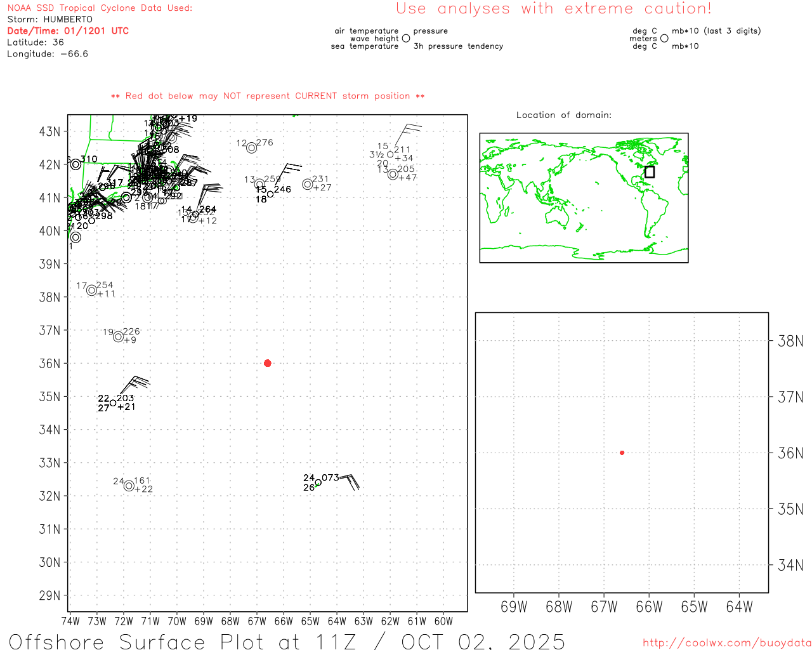This screenshot has width=812, height=650.
Task: Click the Date/Time 01/1201 UTC text
Action: coord(68,30)
